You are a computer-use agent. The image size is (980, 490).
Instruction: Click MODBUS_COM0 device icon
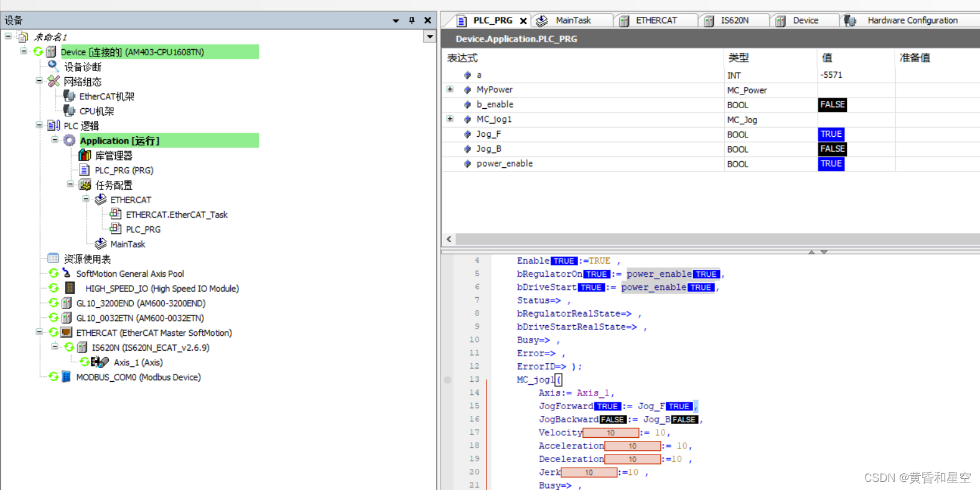tap(66, 377)
